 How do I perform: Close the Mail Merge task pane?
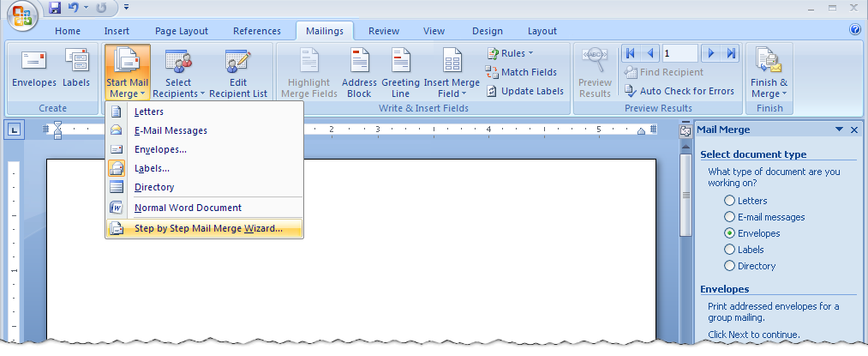pos(854,130)
